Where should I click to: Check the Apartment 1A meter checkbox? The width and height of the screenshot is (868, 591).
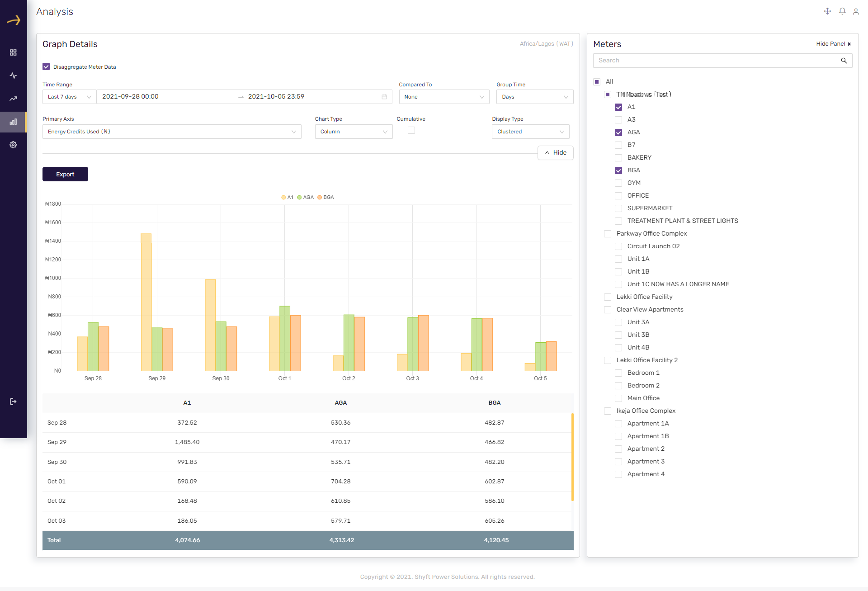point(618,424)
